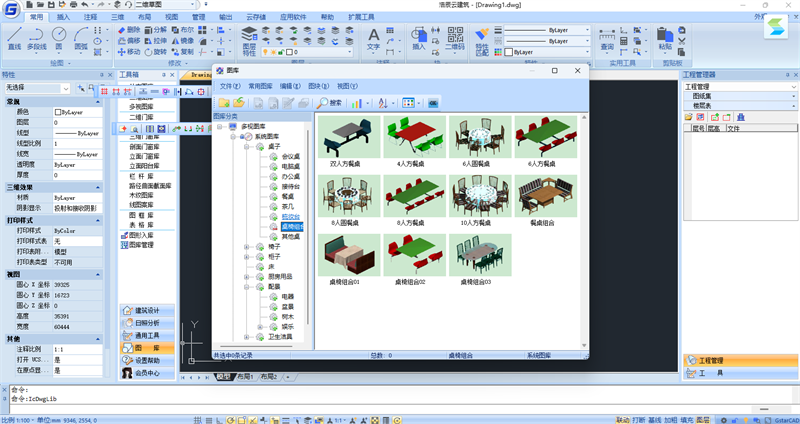Image resolution: width=800 pixels, height=424 pixels.
Task: Click the 移动 move tool
Action: 129,52
